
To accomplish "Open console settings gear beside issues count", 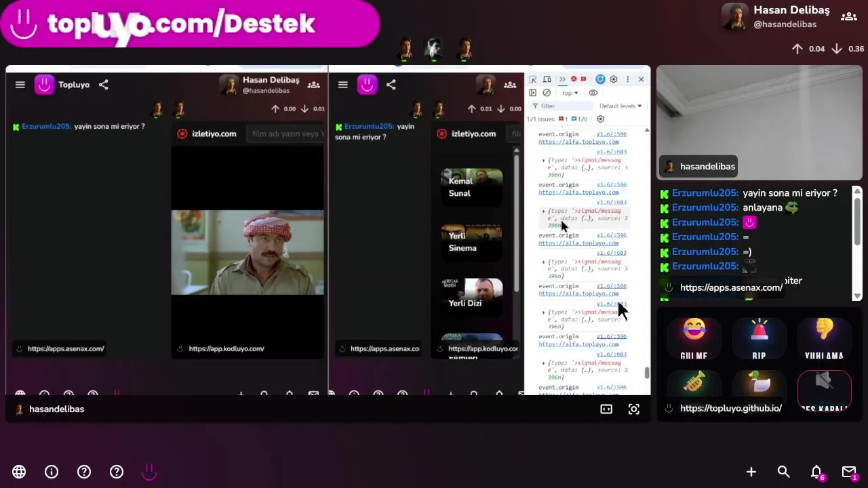I will [x=600, y=119].
